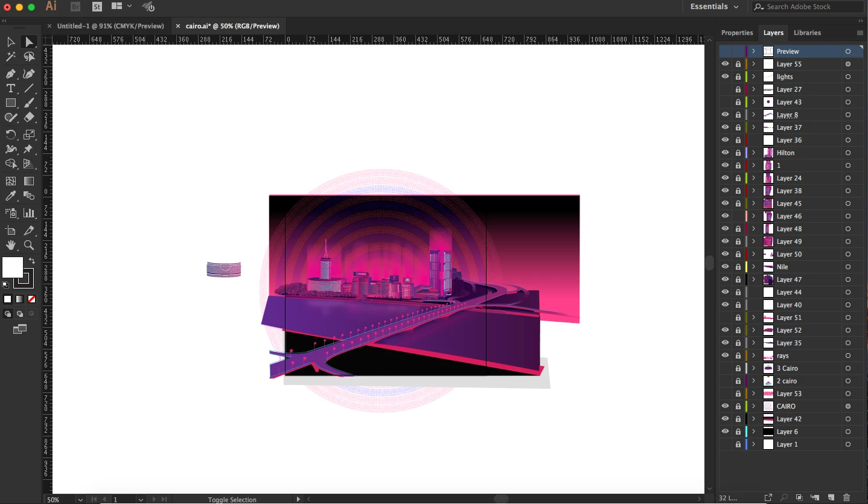
Task: Hide the lights layer
Action: point(725,77)
